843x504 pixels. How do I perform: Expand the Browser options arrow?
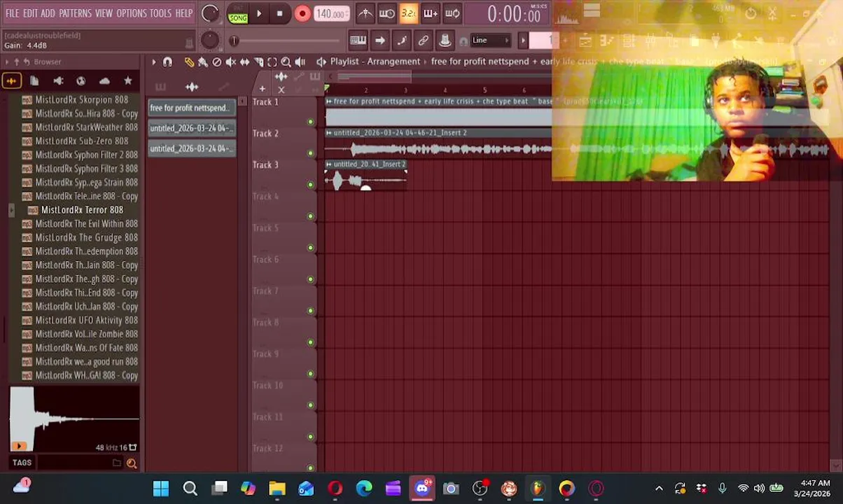click(7, 62)
